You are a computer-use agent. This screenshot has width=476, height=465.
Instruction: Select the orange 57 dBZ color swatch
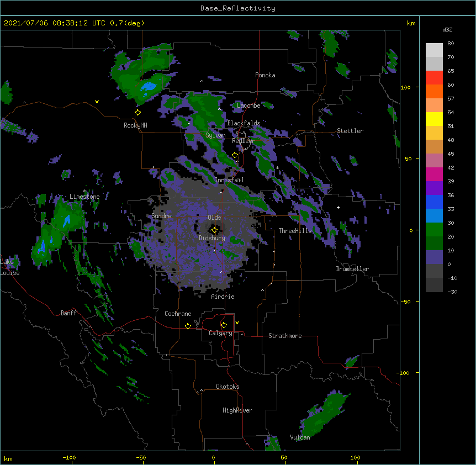click(434, 91)
